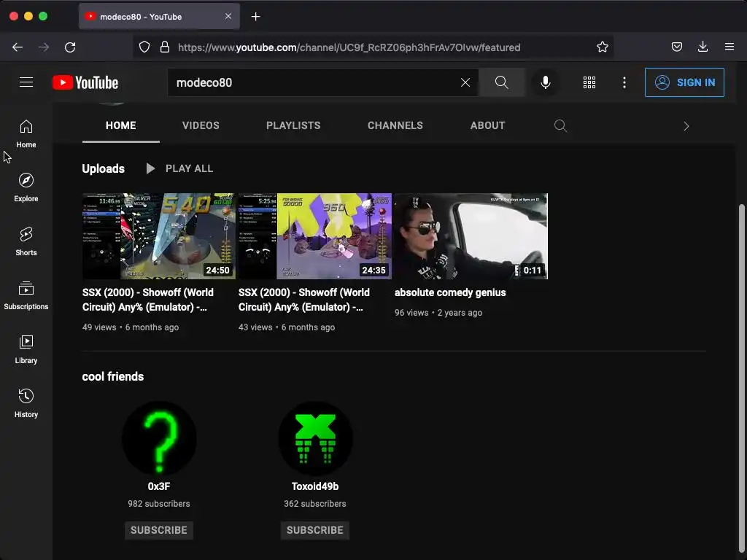Screen dimensions: 747x560
Task: Open the Uploads section link
Action: click(104, 168)
